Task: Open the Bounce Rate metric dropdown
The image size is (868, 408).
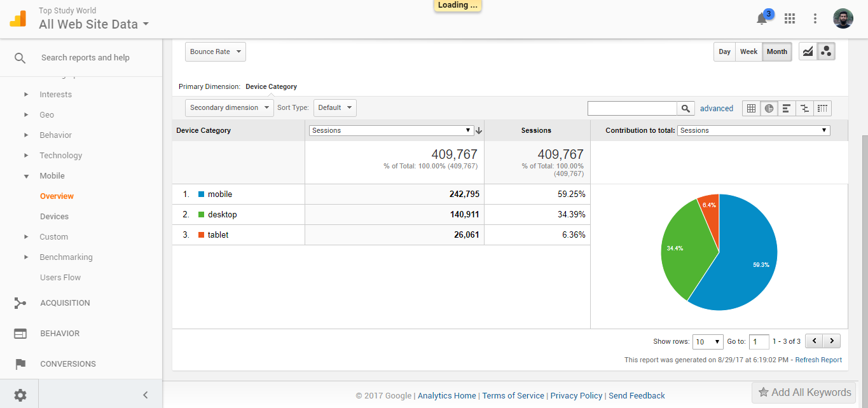Action: point(215,51)
